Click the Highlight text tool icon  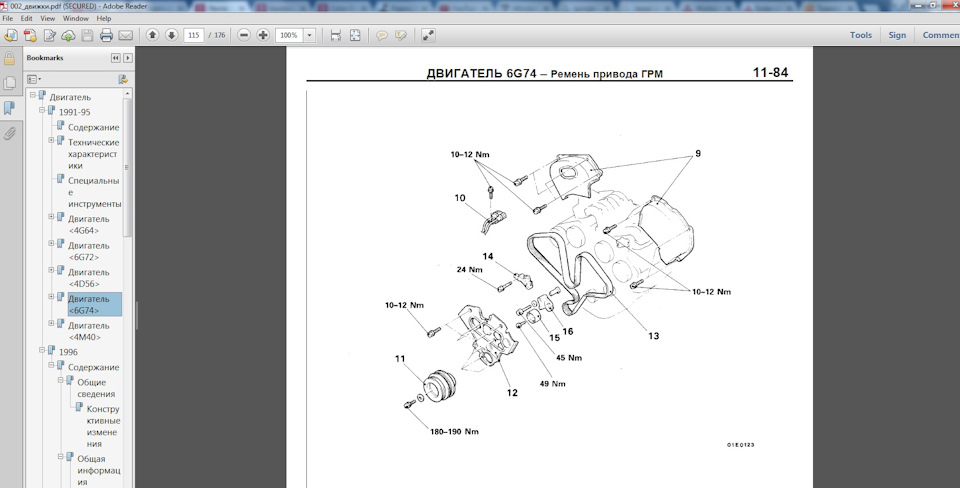pos(400,36)
